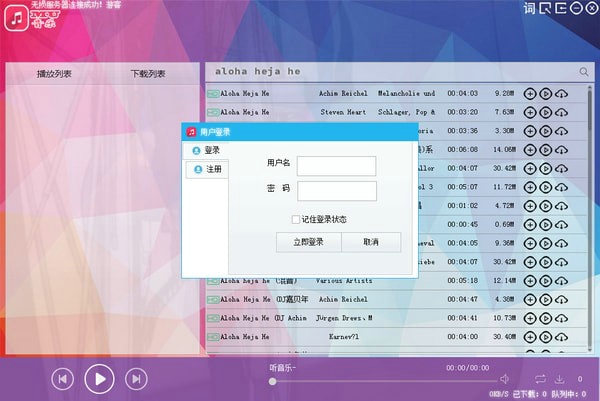This screenshot has height=401, width=600.
Task: Click the play button in player bar
Action: pyautogui.click(x=98, y=378)
